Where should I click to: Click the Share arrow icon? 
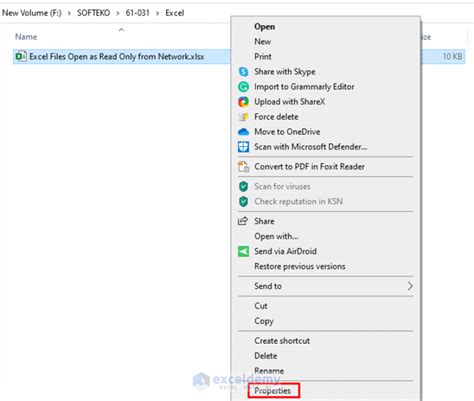click(243, 221)
